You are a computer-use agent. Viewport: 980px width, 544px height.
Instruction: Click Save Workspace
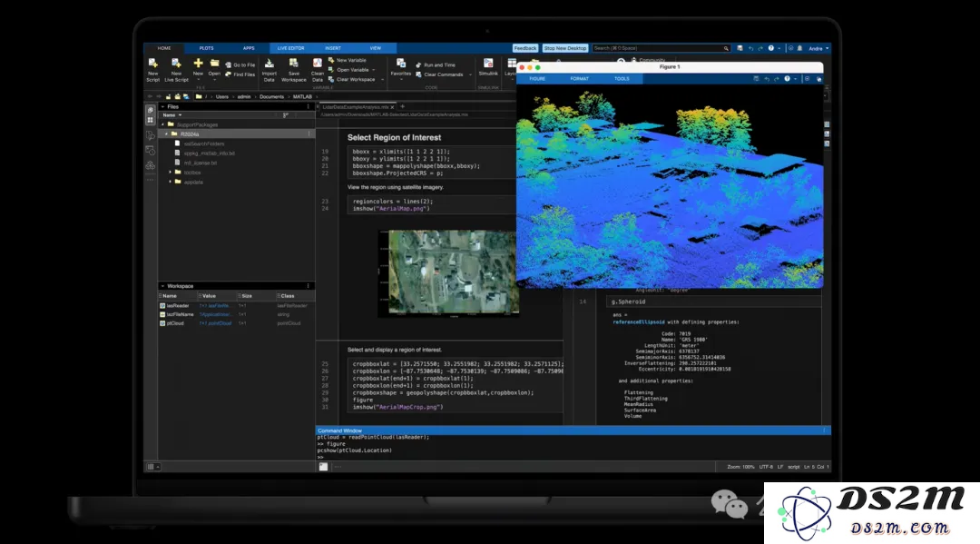(x=294, y=69)
